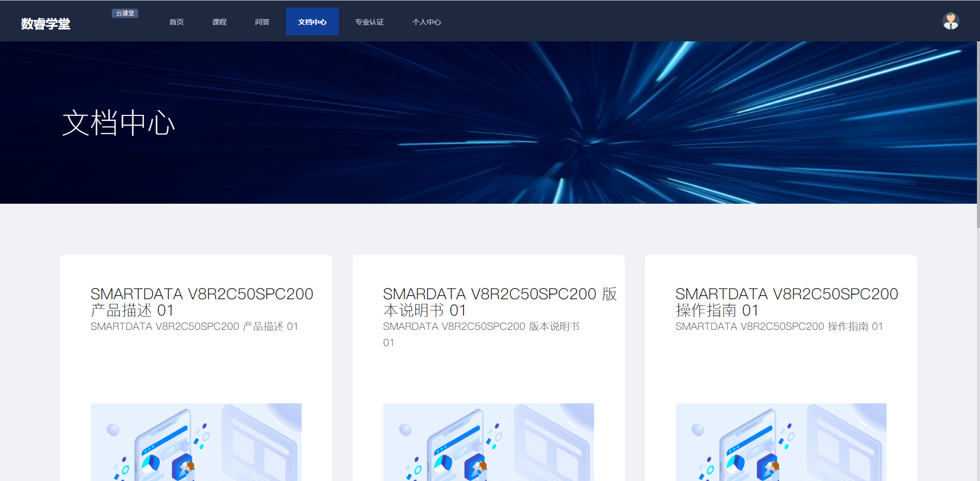Open the 专业认证 menu item
This screenshot has height=481, width=980.
tap(370, 22)
